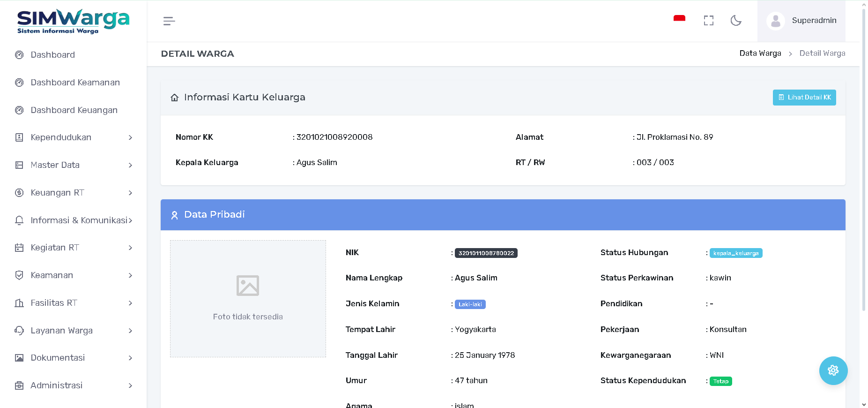Open the floating settings gear button

point(833,370)
